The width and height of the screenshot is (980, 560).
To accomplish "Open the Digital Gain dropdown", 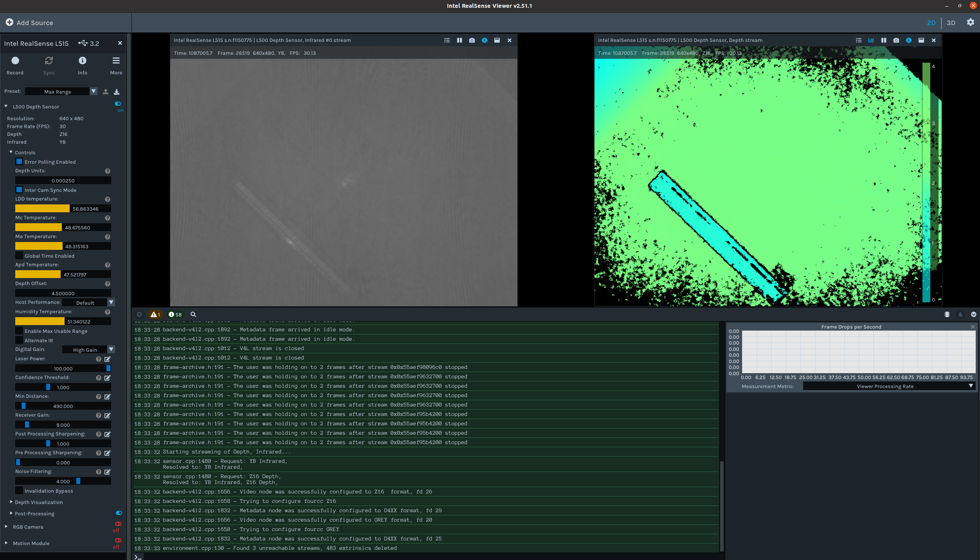I will click(x=111, y=349).
